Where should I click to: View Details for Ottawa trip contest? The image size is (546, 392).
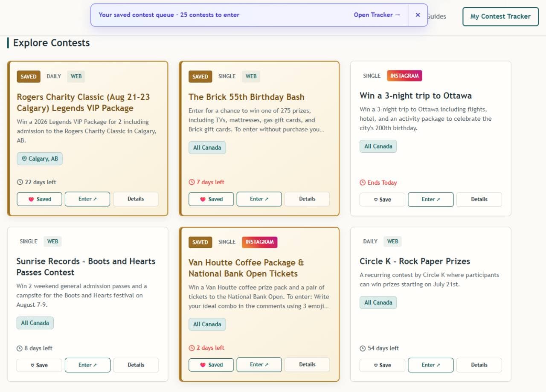479,200
